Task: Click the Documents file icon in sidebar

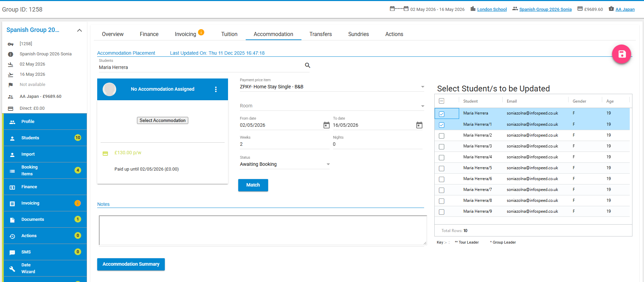Action: [x=12, y=220]
